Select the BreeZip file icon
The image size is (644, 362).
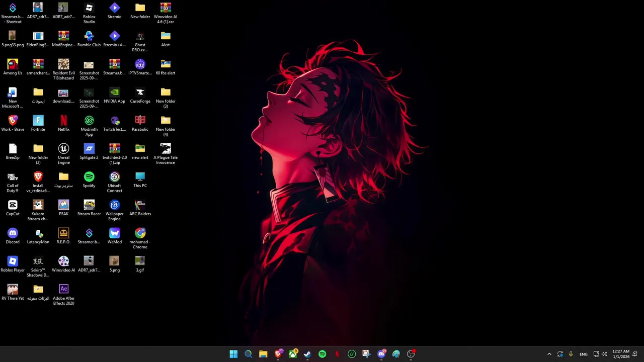tap(13, 151)
